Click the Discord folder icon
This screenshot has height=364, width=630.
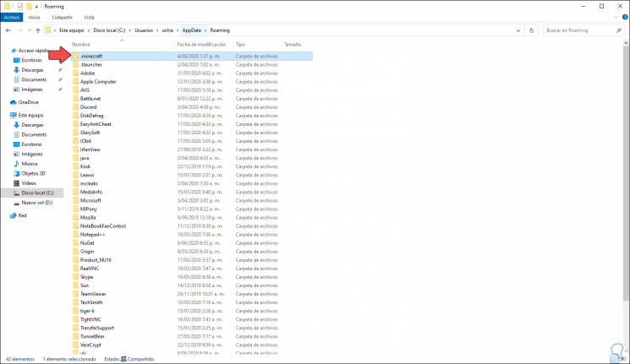pyautogui.click(x=75, y=107)
